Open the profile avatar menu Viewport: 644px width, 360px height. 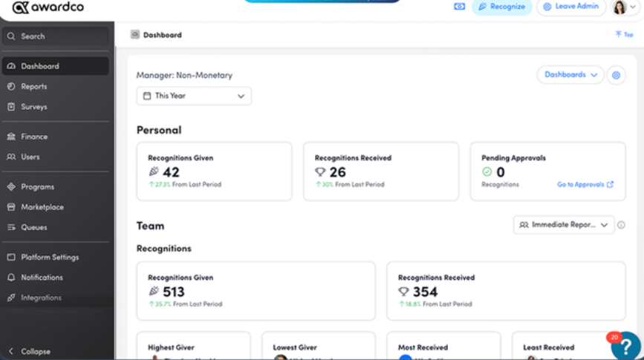(624, 7)
